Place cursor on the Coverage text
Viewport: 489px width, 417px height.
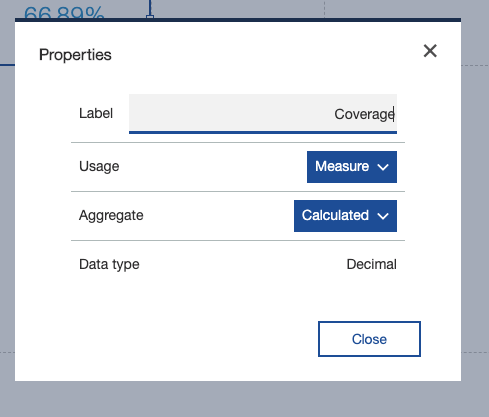pyautogui.click(x=364, y=114)
